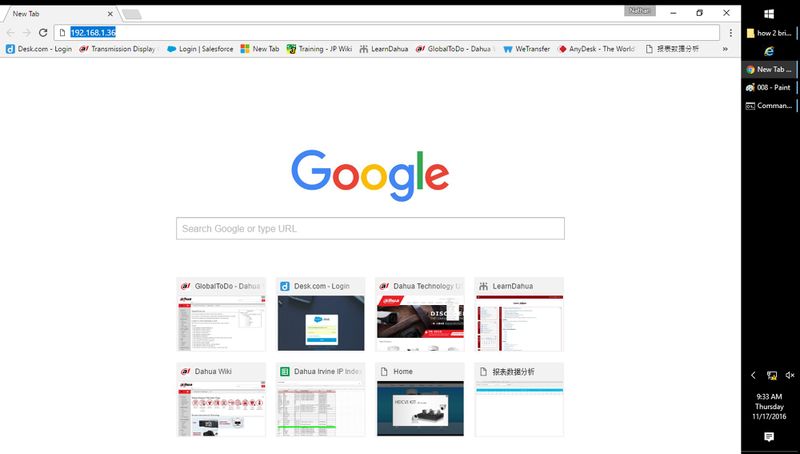Open the Desk.com - Login thumbnail tile
The height and width of the screenshot is (454, 800).
(321, 315)
